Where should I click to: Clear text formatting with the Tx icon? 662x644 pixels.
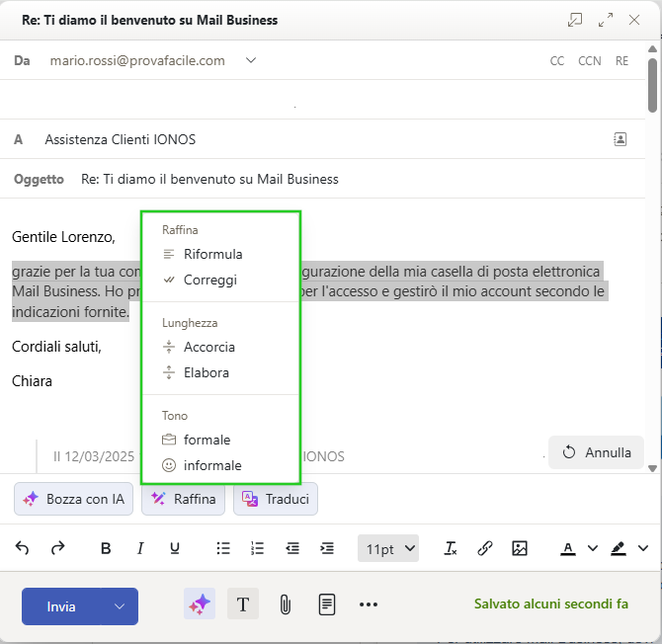coord(451,548)
